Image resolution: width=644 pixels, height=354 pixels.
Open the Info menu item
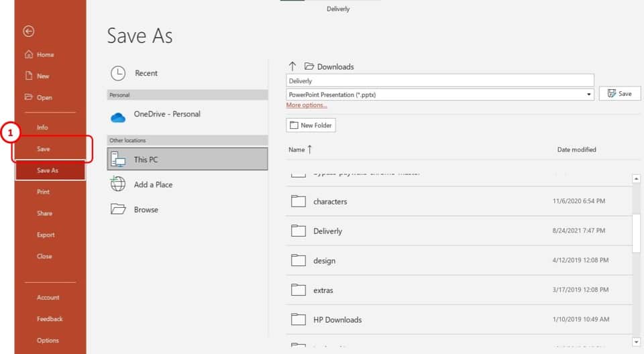tap(42, 127)
